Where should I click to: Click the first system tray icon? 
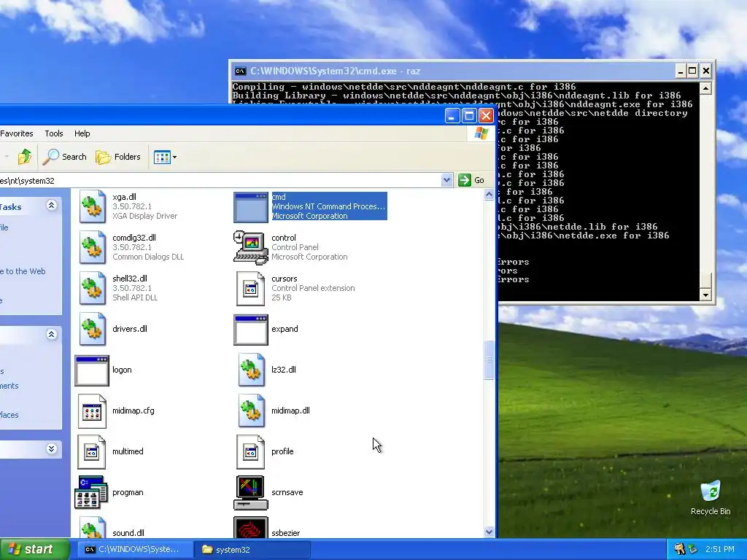click(680, 549)
